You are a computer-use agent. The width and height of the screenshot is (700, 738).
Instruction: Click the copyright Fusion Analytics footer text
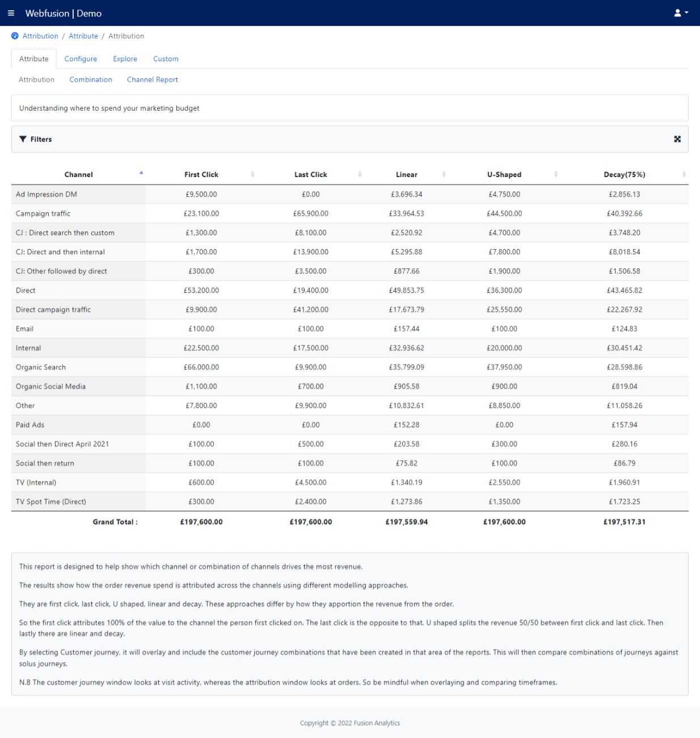click(x=350, y=723)
